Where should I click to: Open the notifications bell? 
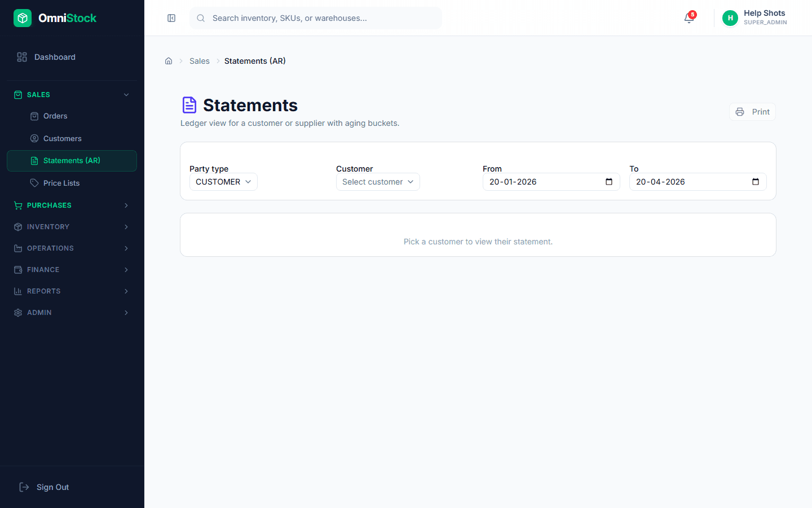coord(689,18)
